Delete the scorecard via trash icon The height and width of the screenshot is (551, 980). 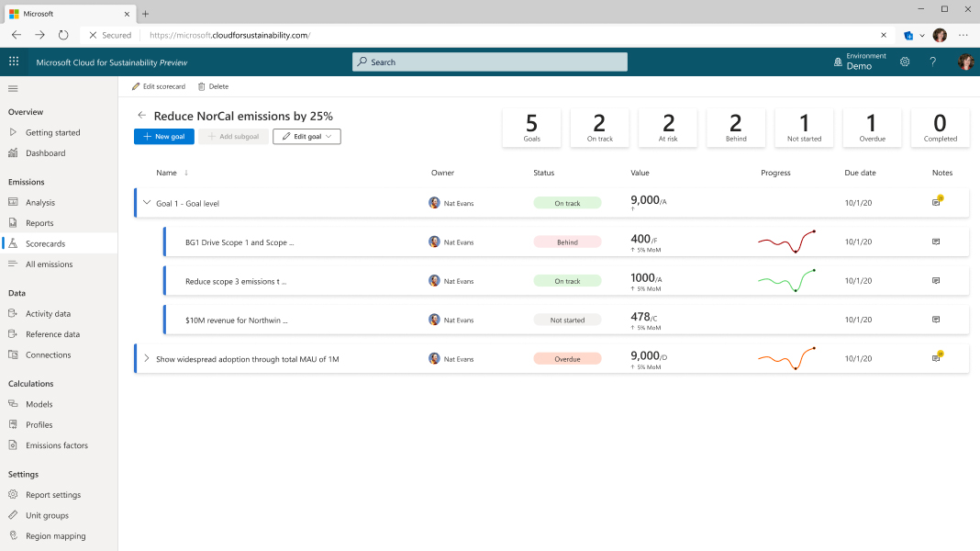213,86
